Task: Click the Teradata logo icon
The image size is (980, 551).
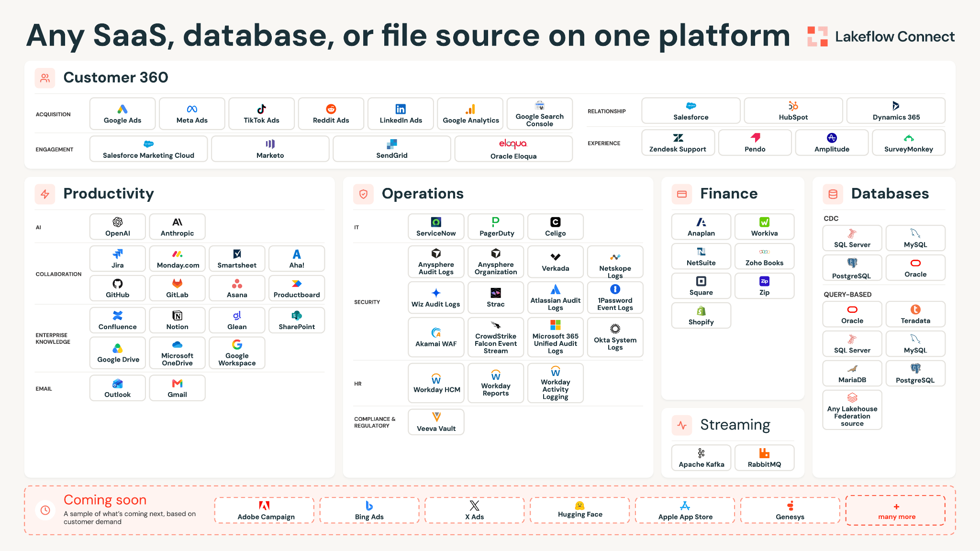Action: [x=915, y=309]
